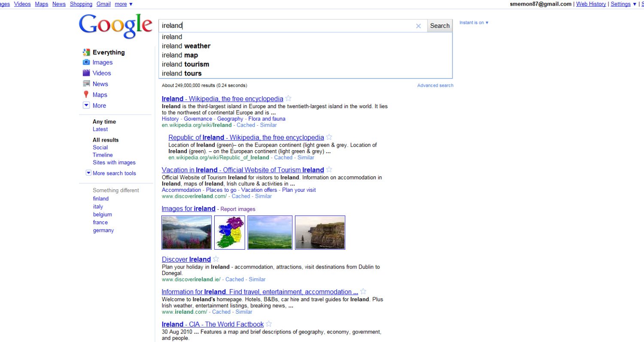Click the Google logo
The width and height of the screenshot is (644, 342).
coord(115,26)
